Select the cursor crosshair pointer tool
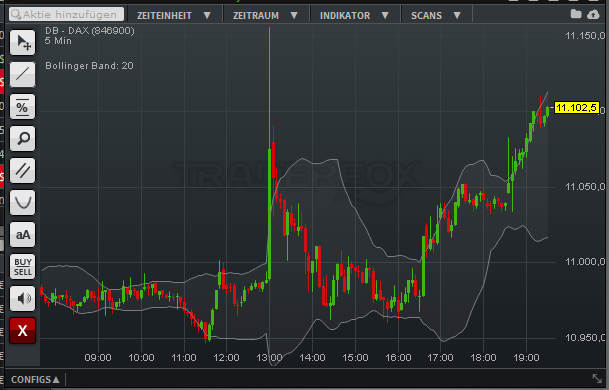Viewport: 609px width, 390px height. coord(23,42)
